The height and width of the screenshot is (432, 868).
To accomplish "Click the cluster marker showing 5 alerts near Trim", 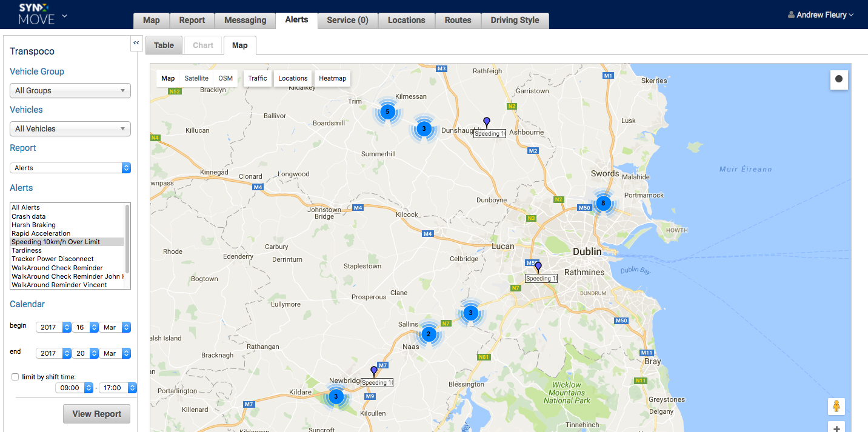I will [x=388, y=111].
